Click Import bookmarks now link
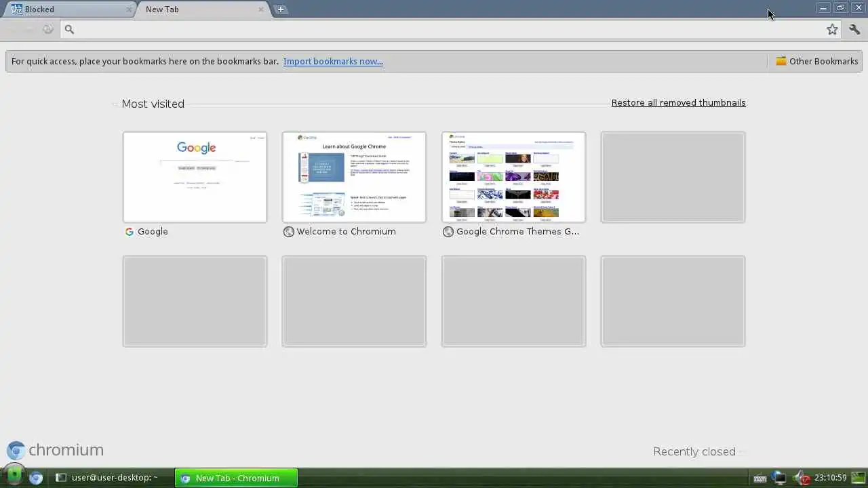868x488 pixels. click(x=333, y=61)
